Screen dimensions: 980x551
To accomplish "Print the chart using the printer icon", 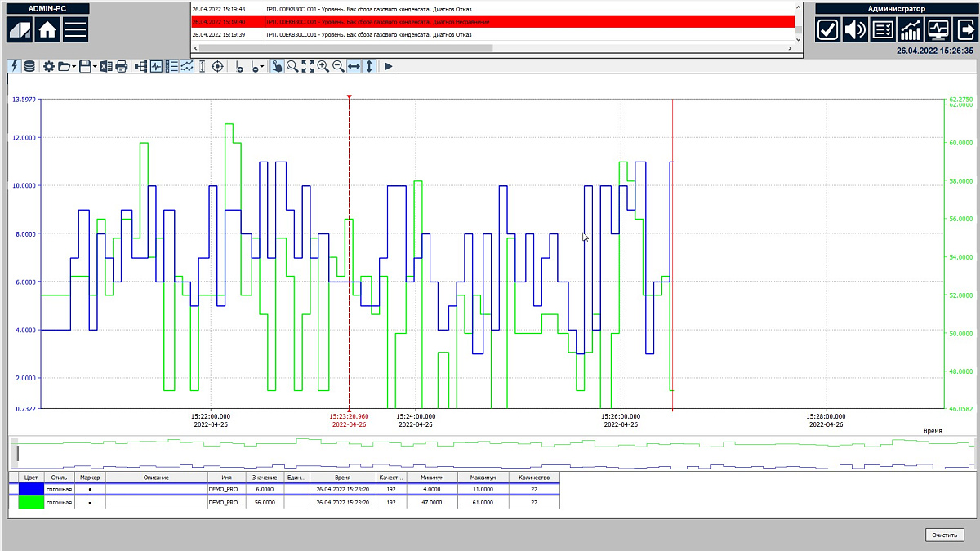I will pos(122,66).
